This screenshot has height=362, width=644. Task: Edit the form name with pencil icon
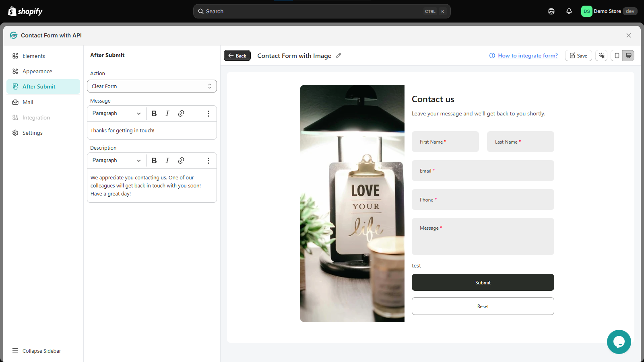tap(339, 56)
